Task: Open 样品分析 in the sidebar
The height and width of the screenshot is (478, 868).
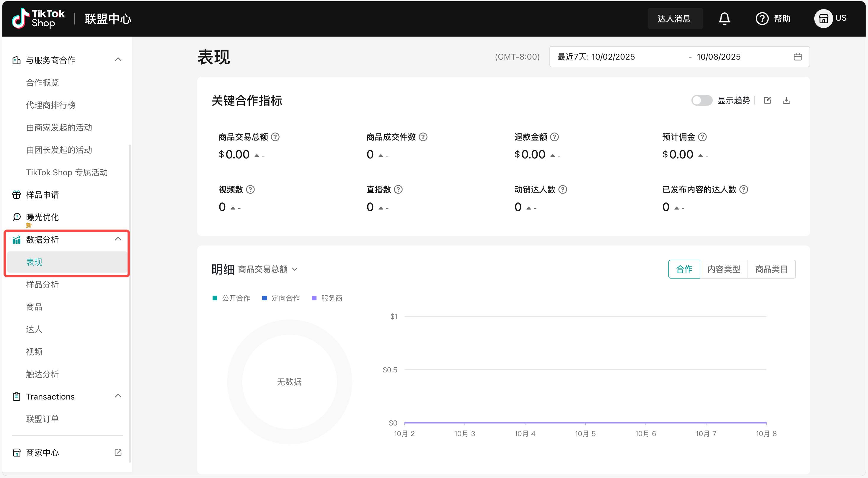Action: (43, 285)
